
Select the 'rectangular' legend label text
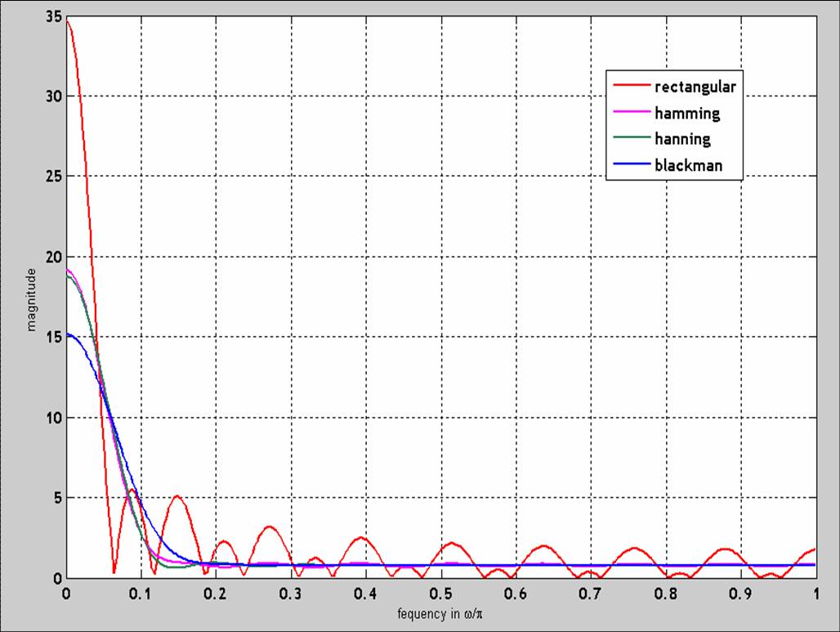point(696,87)
